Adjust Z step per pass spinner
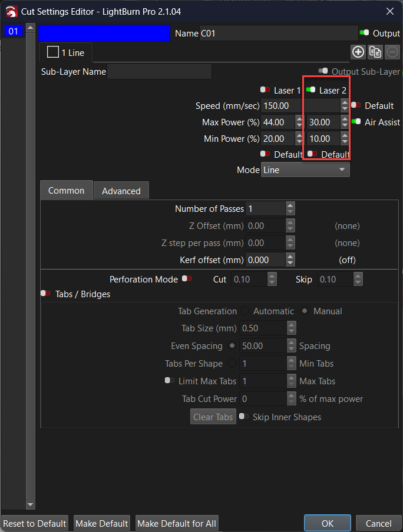 point(290,242)
